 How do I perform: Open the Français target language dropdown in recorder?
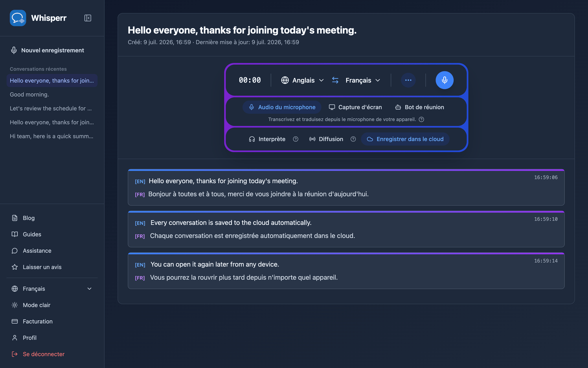[x=363, y=80]
